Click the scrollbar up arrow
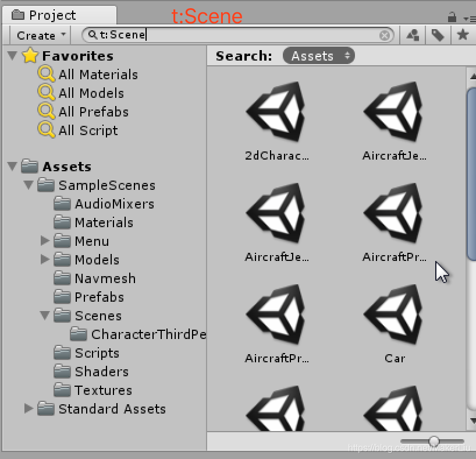476x459 pixels. (x=473, y=76)
